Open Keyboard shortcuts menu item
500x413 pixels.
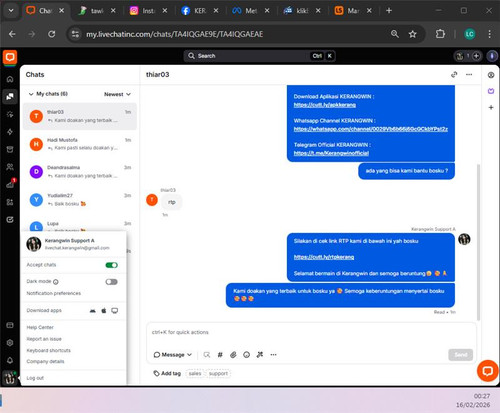(49, 350)
